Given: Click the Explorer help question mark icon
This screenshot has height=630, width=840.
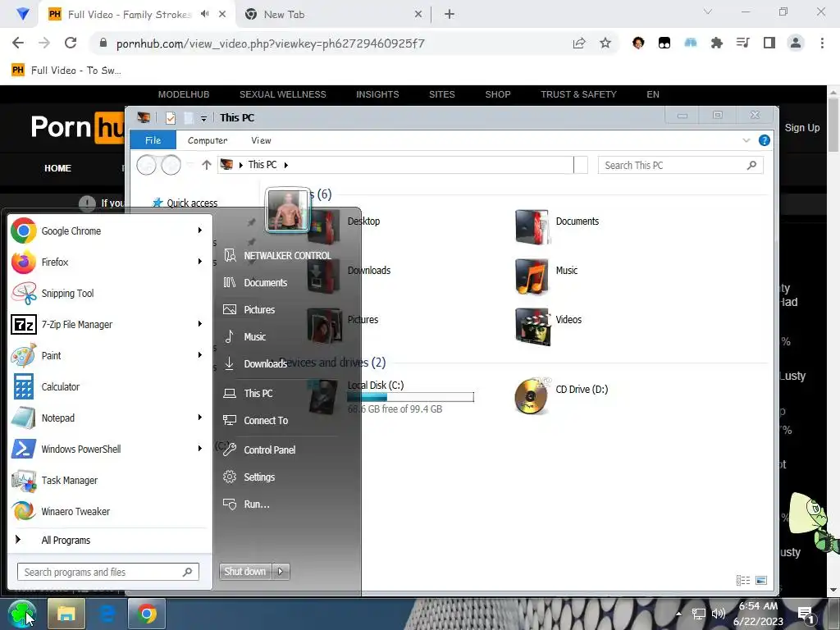Looking at the screenshot, I should (765, 140).
